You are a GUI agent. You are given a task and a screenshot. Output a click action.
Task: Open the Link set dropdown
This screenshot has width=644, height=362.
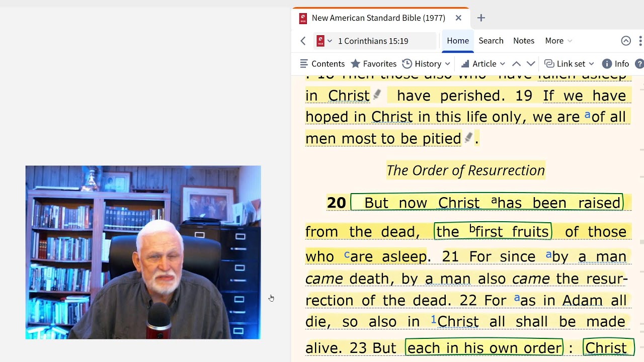[570, 64]
